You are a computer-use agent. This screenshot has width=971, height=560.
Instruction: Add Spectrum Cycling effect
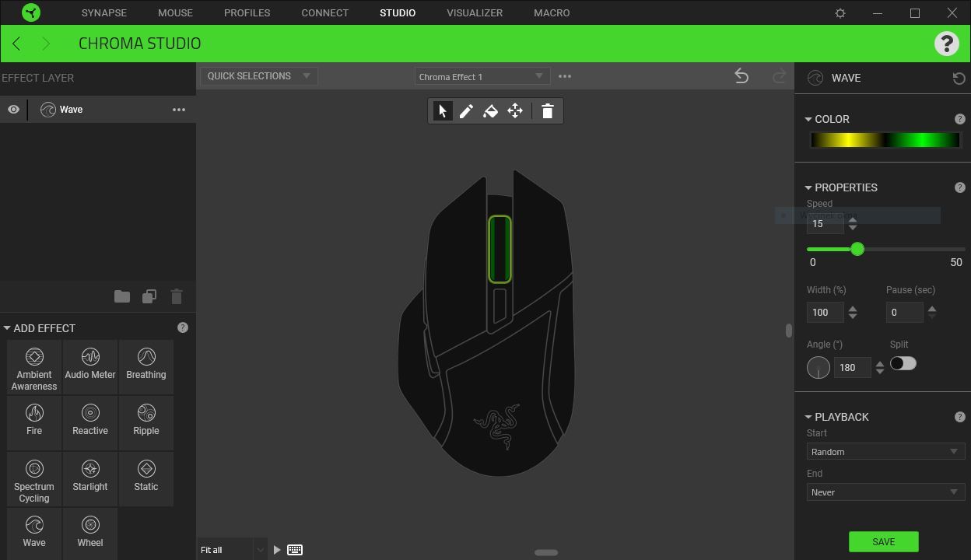(34, 479)
